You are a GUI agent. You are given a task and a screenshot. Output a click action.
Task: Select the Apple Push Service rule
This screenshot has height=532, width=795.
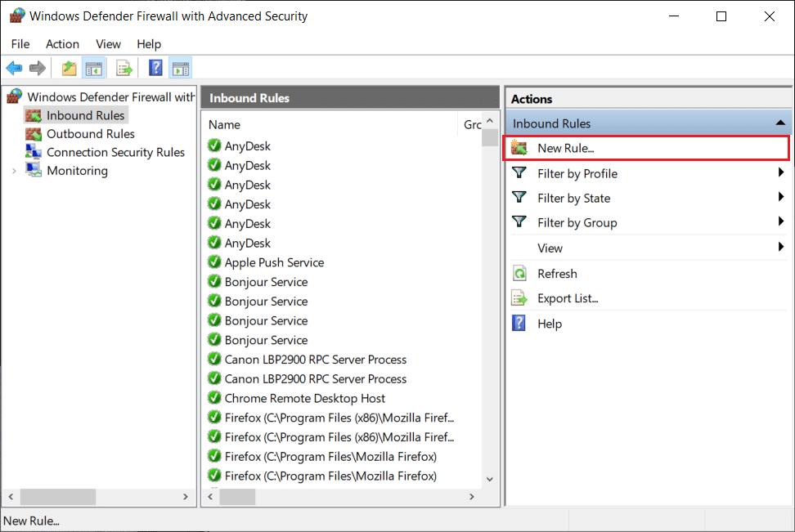tap(274, 262)
